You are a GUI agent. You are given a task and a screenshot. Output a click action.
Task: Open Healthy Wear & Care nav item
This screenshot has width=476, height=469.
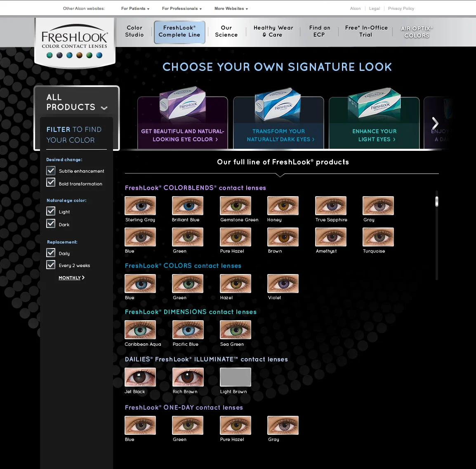pos(273,31)
